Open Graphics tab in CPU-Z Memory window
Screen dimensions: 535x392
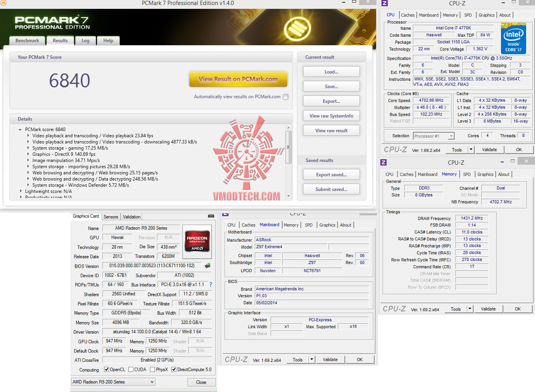click(485, 174)
